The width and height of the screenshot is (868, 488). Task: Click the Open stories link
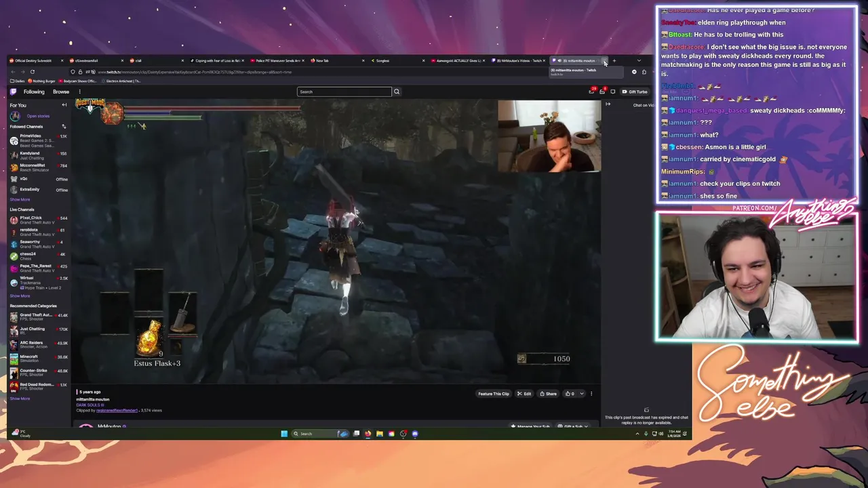coord(38,116)
